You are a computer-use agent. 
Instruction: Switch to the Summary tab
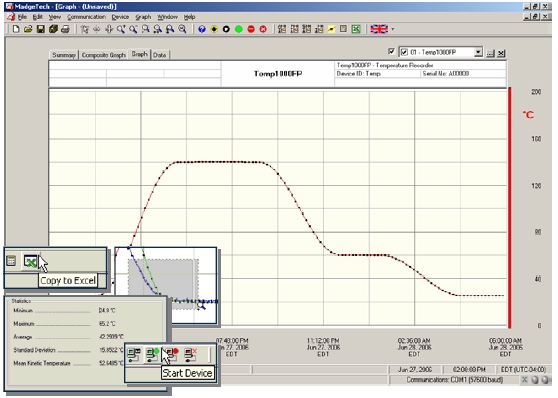[x=64, y=55]
